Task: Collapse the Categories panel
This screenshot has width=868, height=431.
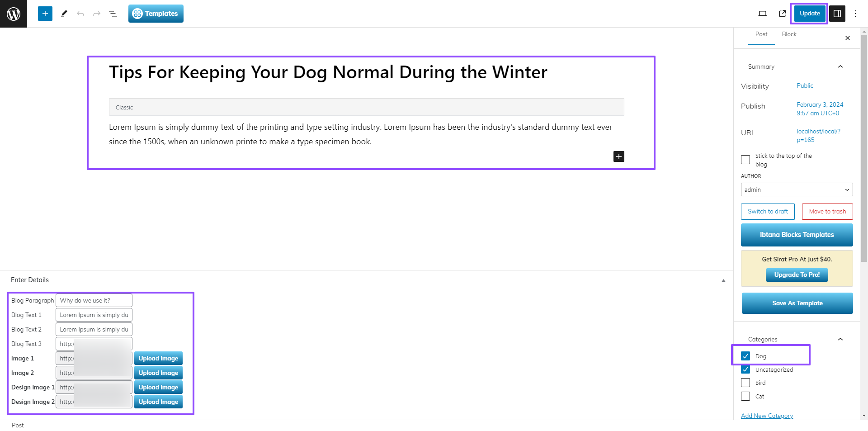Action: coord(840,339)
